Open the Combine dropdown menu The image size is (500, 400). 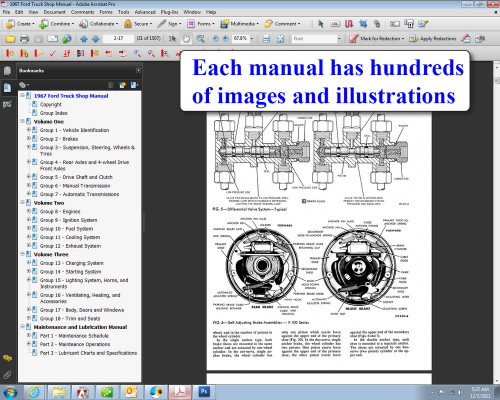[56, 24]
